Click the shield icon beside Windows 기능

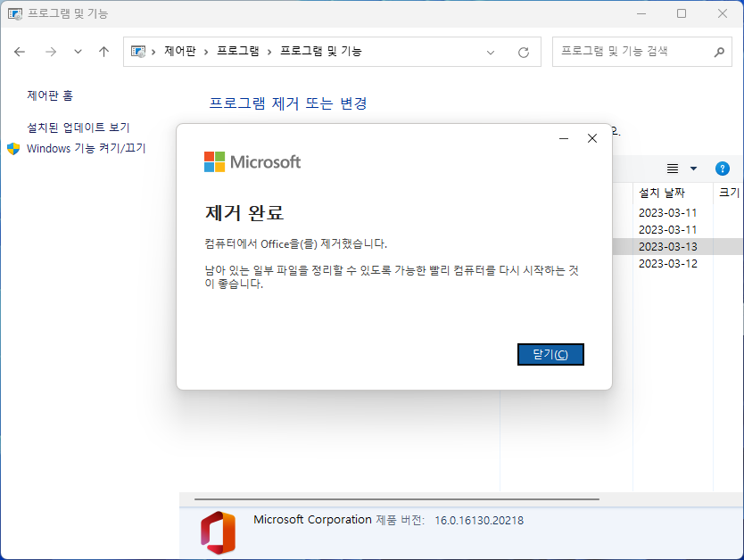point(13,149)
